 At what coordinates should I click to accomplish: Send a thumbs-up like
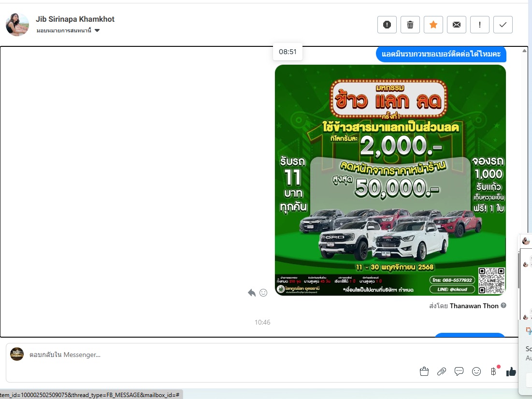pyautogui.click(x=511, y=371)
